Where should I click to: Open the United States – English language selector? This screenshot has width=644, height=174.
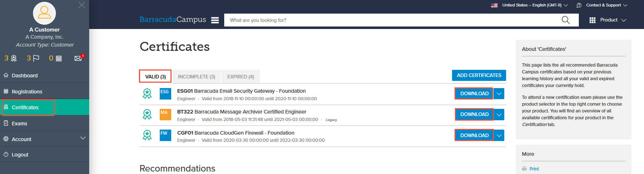(529, 5)
